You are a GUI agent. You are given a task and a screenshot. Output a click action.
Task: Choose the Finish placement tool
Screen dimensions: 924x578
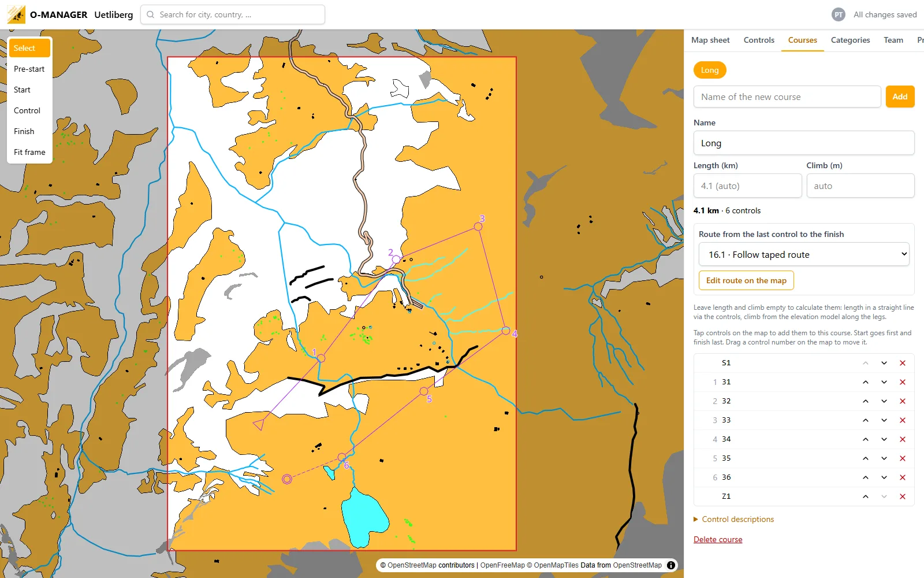[29, 131]
